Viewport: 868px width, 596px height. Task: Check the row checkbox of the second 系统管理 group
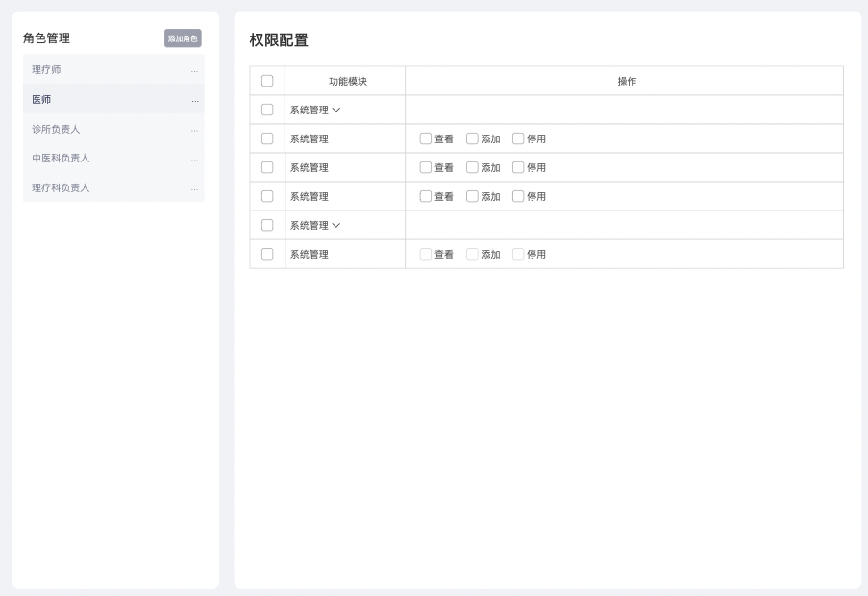point(266,224)
